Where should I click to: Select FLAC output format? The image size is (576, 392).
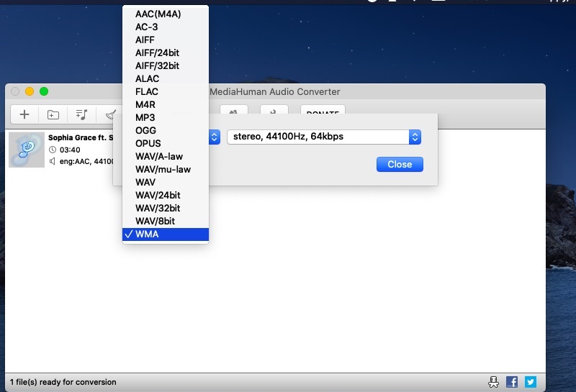(166, 92)
